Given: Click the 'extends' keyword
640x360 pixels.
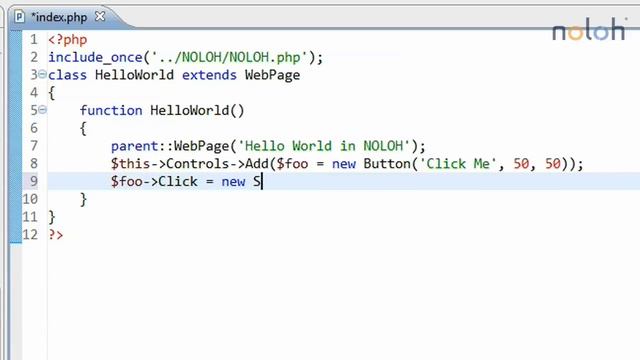Looking at the screenshot, I should pyautogui.click(x=209, y=75).
